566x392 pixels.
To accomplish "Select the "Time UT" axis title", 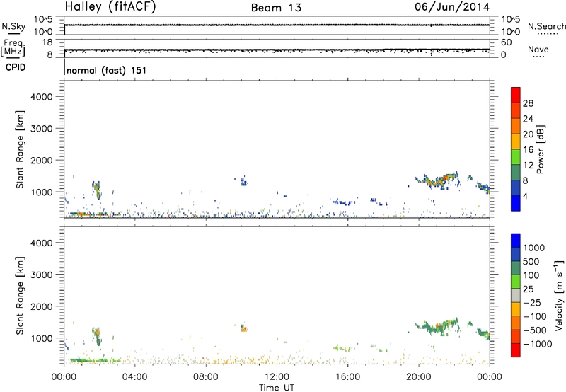I will (x=277, y=388).
